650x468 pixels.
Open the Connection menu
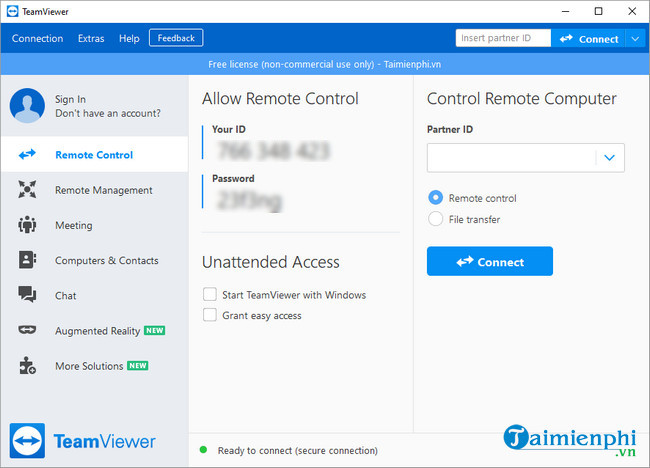38,39
